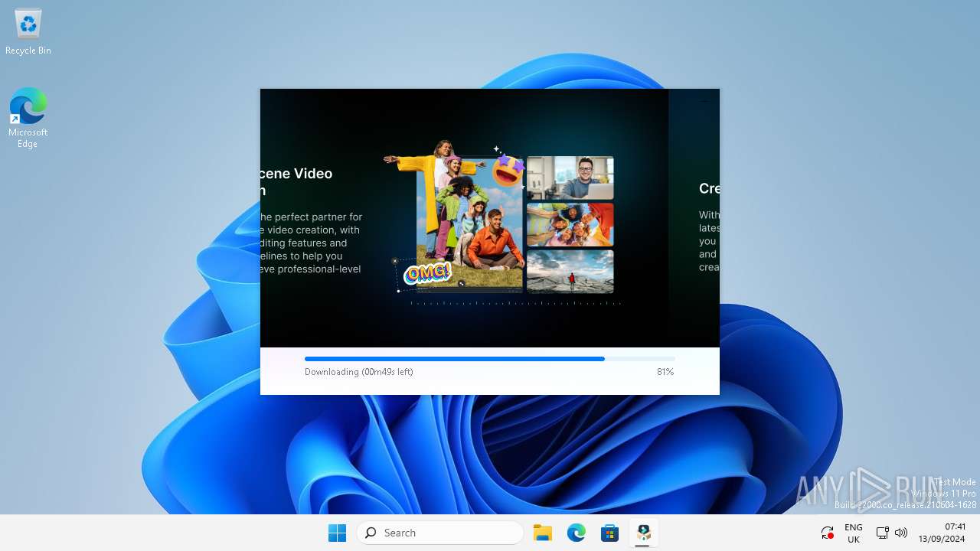The image size is (980, 551).
Task: Minimize the installer window
Action: click(705, 99)
